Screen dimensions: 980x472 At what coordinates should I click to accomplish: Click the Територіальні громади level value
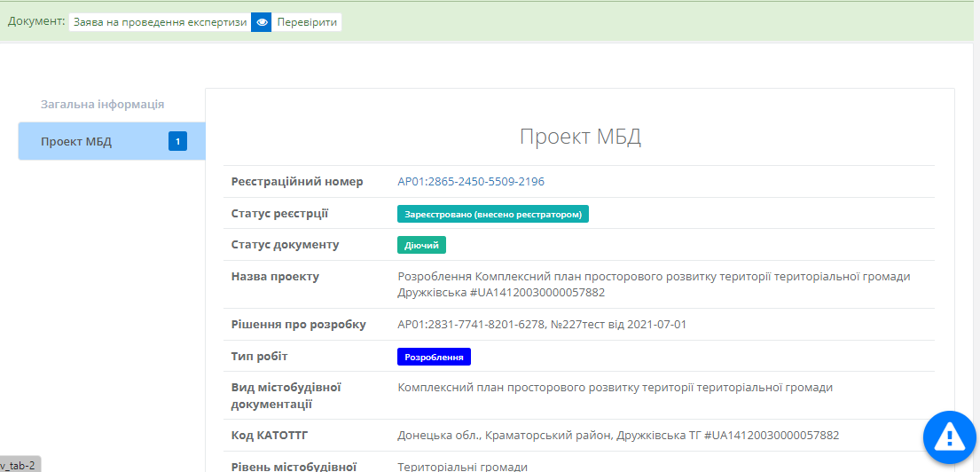click(462, 467)
